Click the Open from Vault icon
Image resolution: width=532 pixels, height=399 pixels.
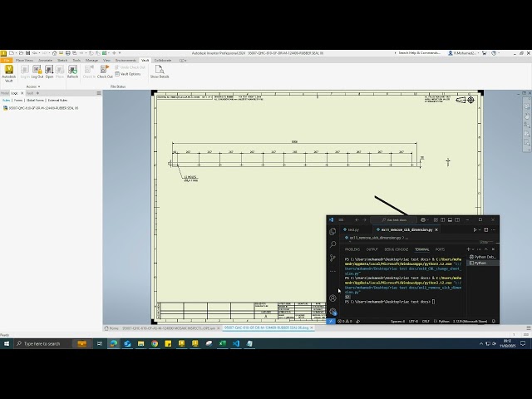[x=49, y=72]
